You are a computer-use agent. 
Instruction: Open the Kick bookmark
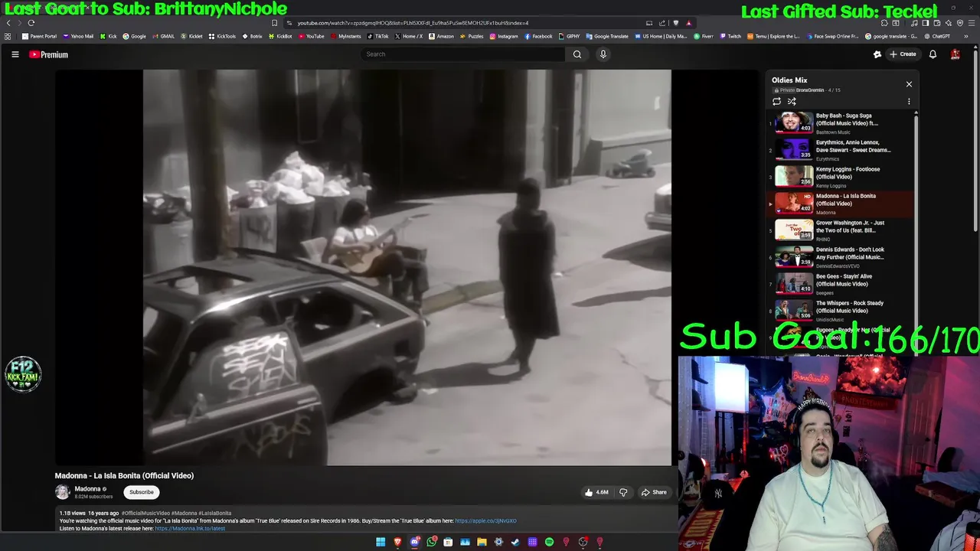point(108,36)
